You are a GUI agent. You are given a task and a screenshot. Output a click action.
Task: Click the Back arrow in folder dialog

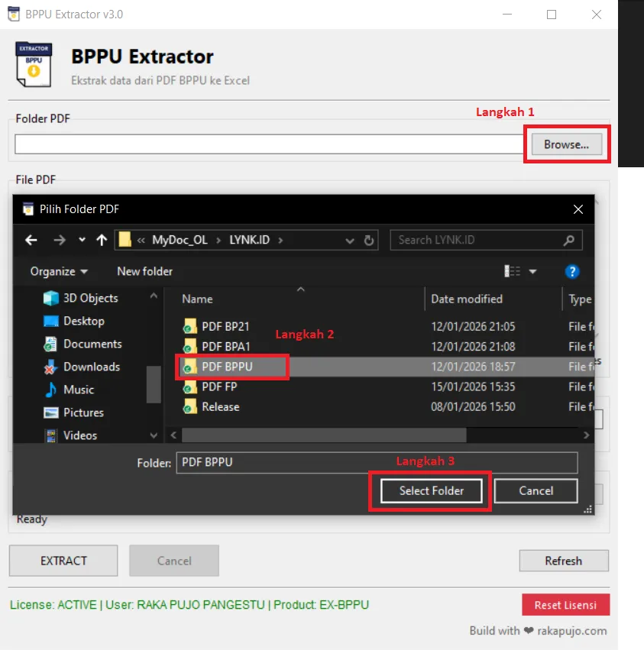point(31,240)
